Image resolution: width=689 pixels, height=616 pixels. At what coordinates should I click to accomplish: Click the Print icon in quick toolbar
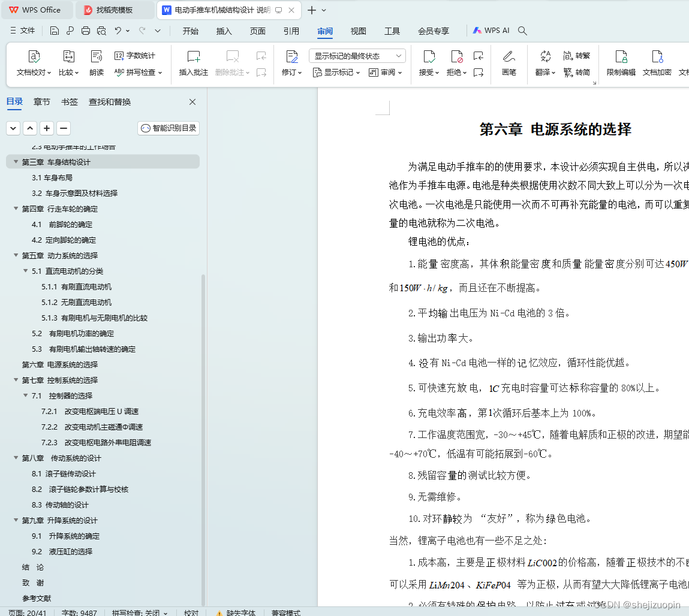(86, 31)
